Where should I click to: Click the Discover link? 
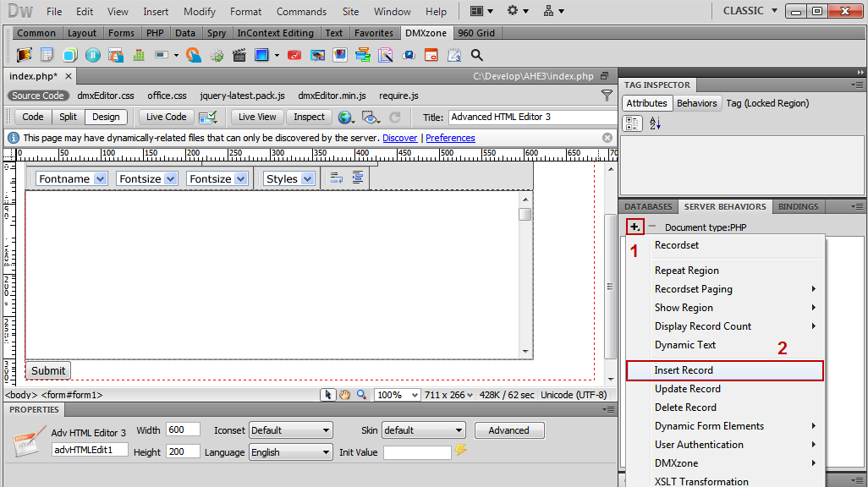[x=399, y=138]
